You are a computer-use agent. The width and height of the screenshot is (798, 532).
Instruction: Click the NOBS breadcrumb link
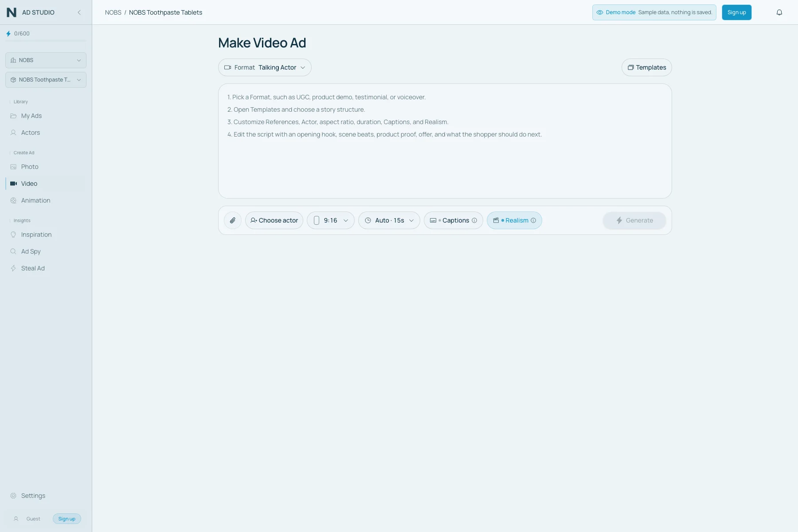click(x=113, y=12)
